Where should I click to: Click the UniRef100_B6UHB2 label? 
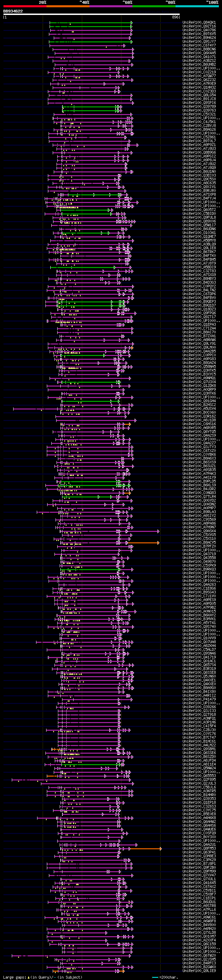[199, 64]
